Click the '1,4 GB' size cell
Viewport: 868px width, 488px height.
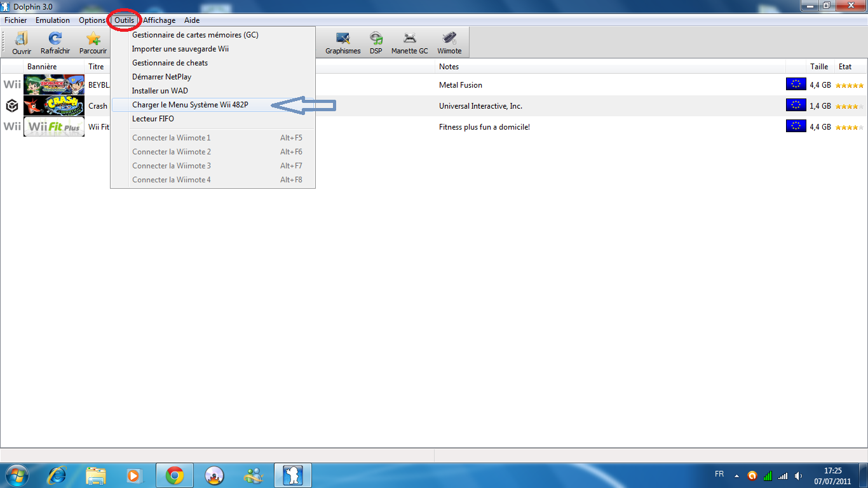point(820,106)
